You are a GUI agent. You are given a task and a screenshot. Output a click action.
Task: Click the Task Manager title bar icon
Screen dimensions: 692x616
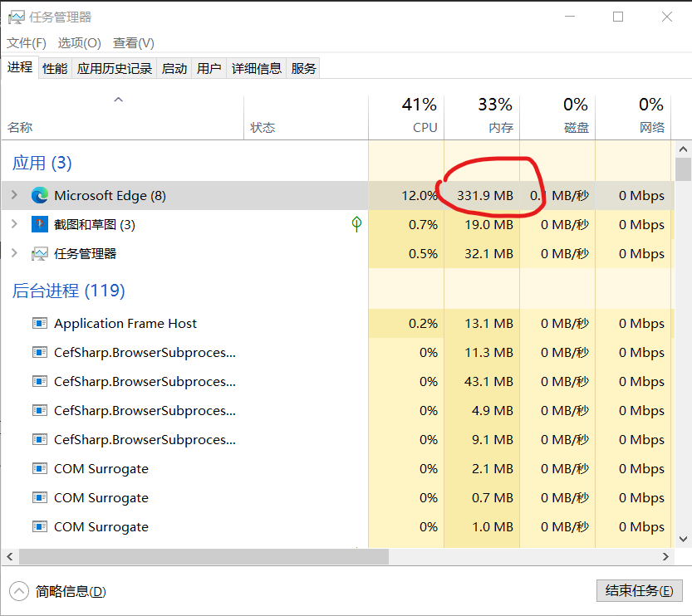coord(17,17)
